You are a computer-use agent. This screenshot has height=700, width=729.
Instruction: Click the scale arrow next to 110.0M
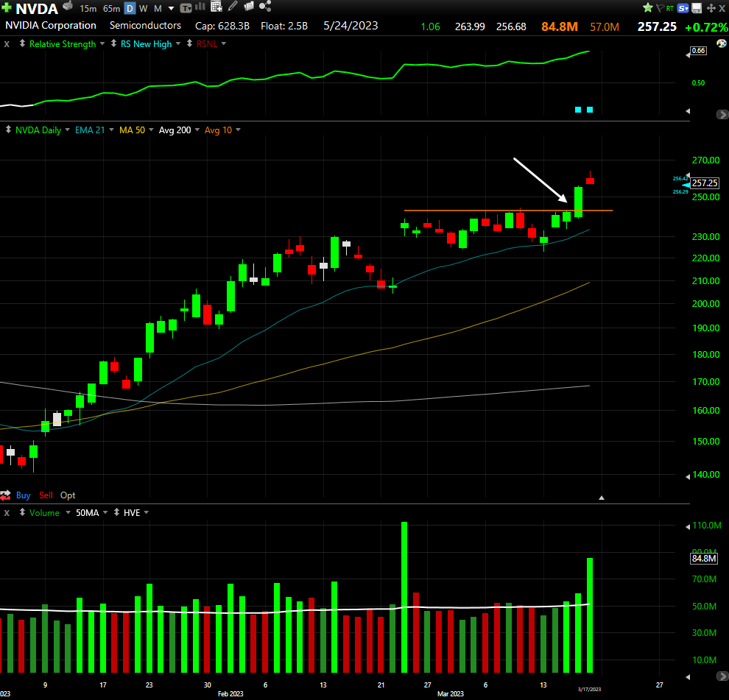click(688, 526)
